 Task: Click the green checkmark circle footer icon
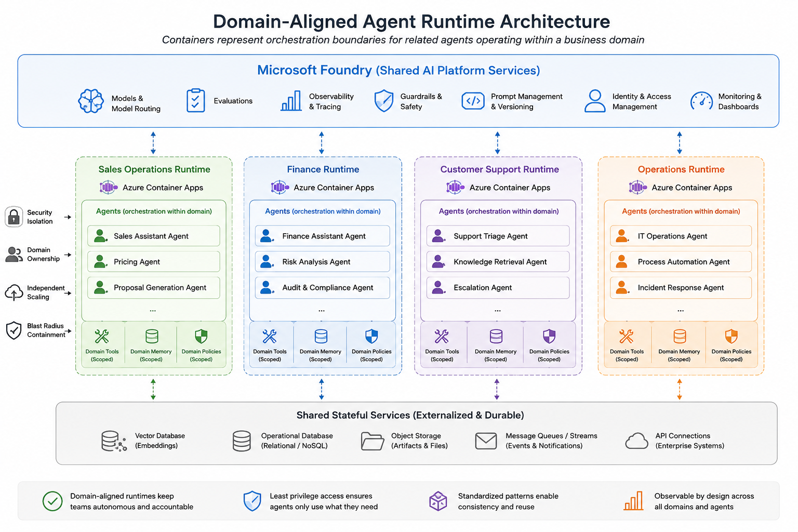[x=52, y=501]
